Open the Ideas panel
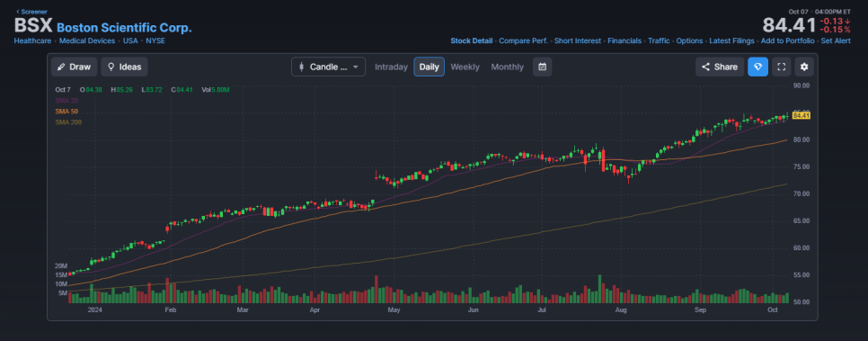Screen dimensions: 868x341 [x=124, y=67]
